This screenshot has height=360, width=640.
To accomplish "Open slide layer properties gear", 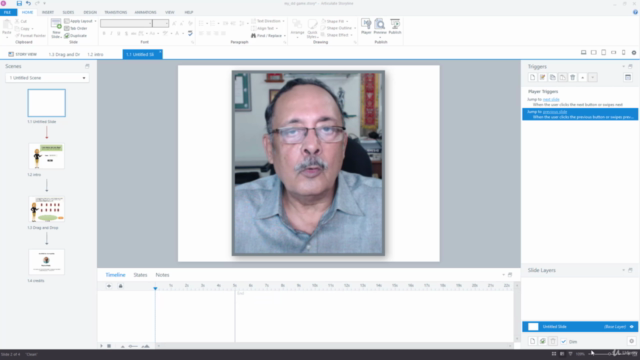I will (x=631, y=341).
